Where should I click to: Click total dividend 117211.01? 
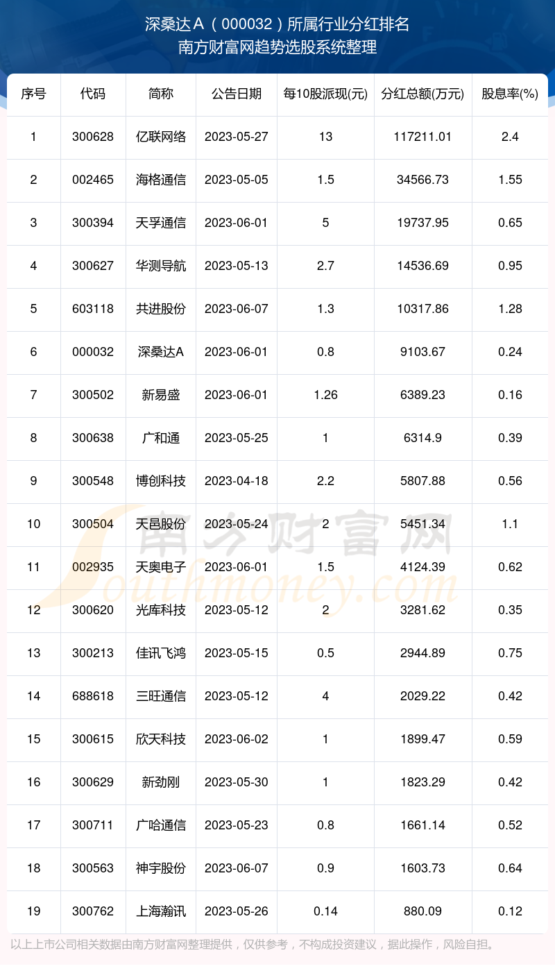pyautogui.click(x=422, y=137)
